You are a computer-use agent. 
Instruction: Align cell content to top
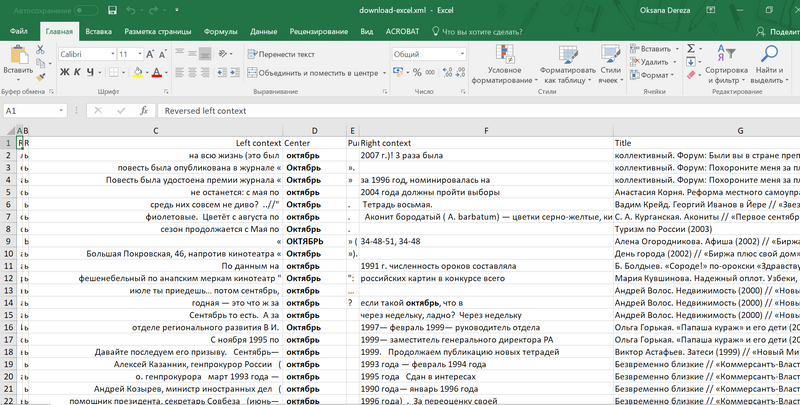coord(180,54)
